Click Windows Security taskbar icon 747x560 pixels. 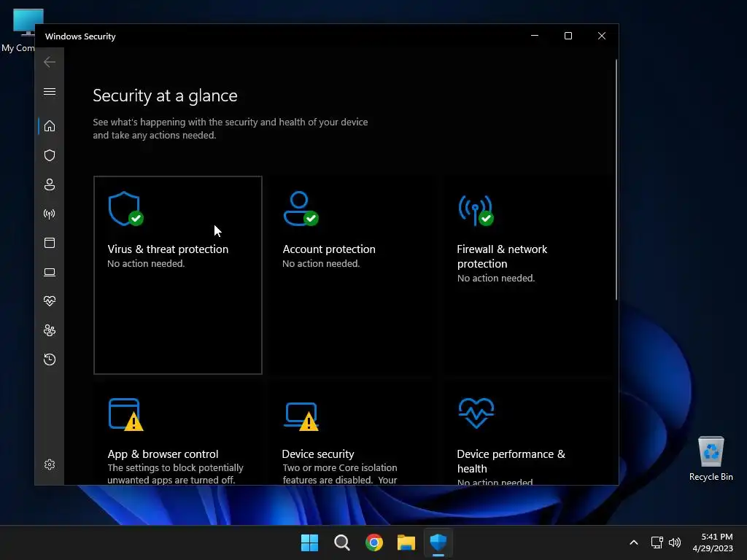(438, 542)
